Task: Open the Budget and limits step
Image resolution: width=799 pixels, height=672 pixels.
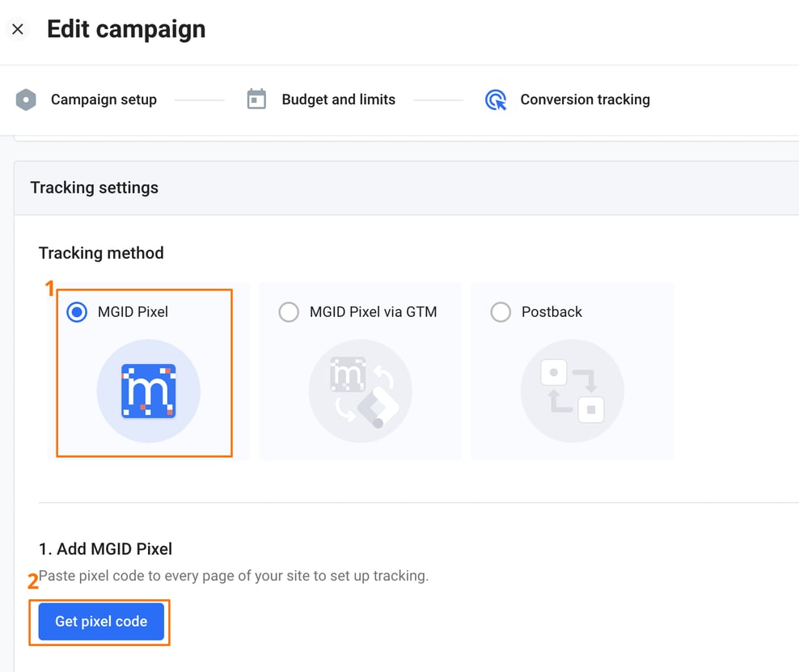Action: tap(338, 99)
